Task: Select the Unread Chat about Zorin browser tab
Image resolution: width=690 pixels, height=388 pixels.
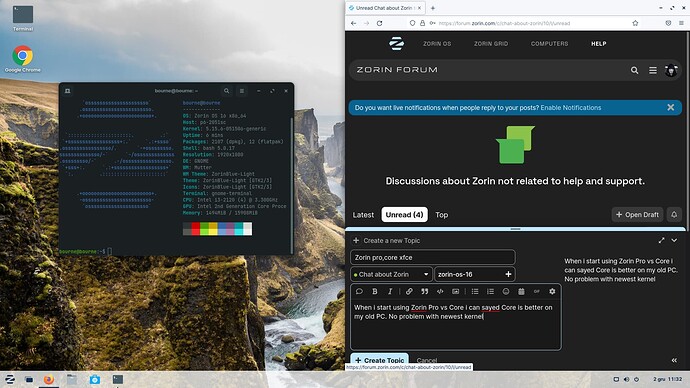Action: [386, 8]
